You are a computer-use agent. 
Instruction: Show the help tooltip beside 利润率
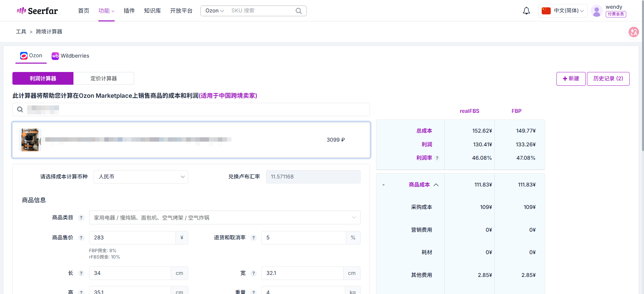click(x=437, y=158)
